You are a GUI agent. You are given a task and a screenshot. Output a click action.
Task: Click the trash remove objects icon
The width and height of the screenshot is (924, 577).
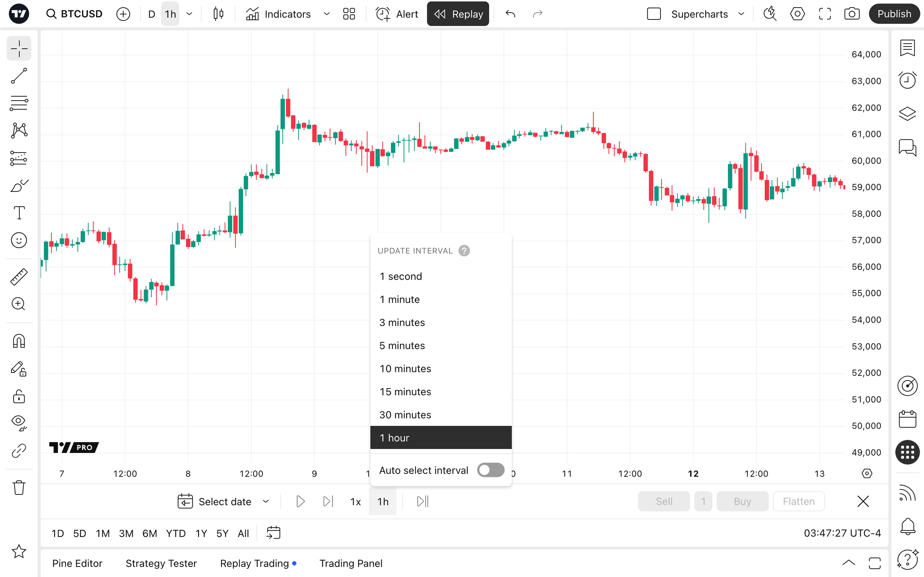(x=19, y=487)
